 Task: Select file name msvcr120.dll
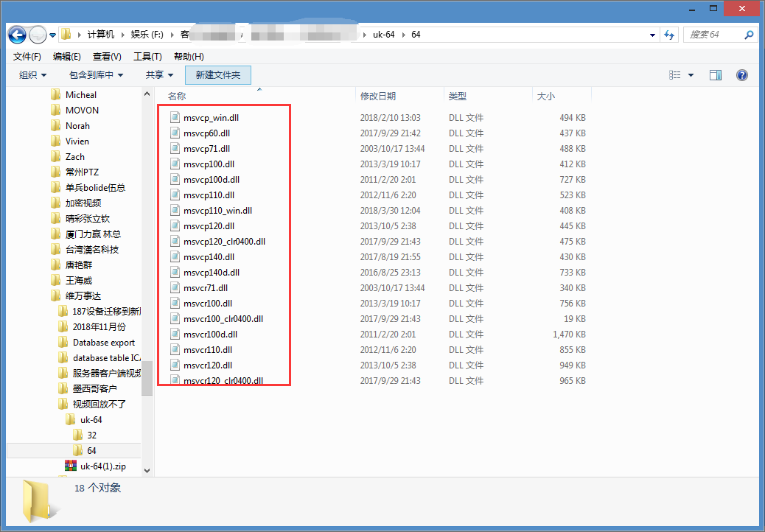(x=208, y=365)
